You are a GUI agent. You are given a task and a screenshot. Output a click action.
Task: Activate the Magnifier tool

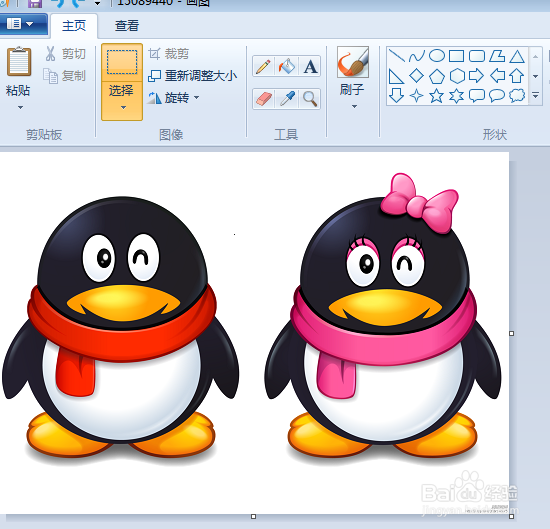(310, 99)
